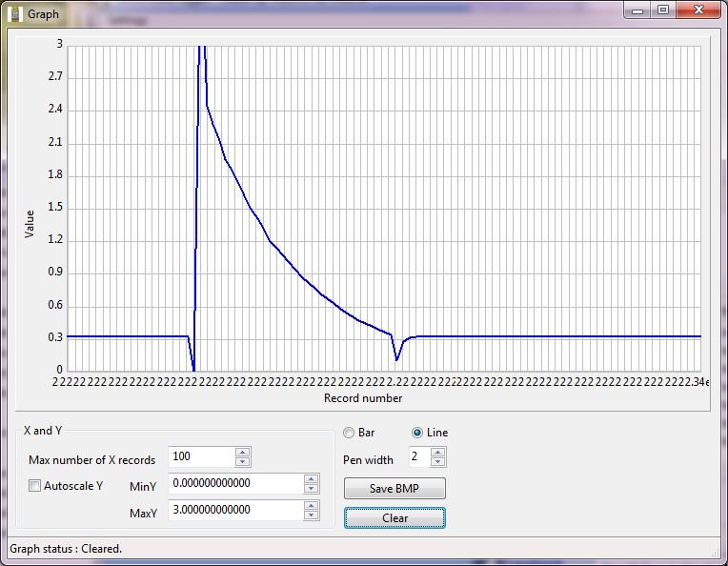Maximize the Graph window

pos(663,10)
